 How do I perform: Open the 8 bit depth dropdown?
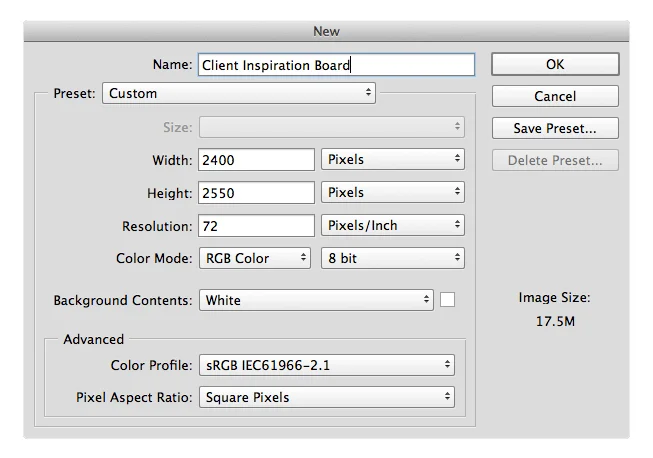pos(393,258)
